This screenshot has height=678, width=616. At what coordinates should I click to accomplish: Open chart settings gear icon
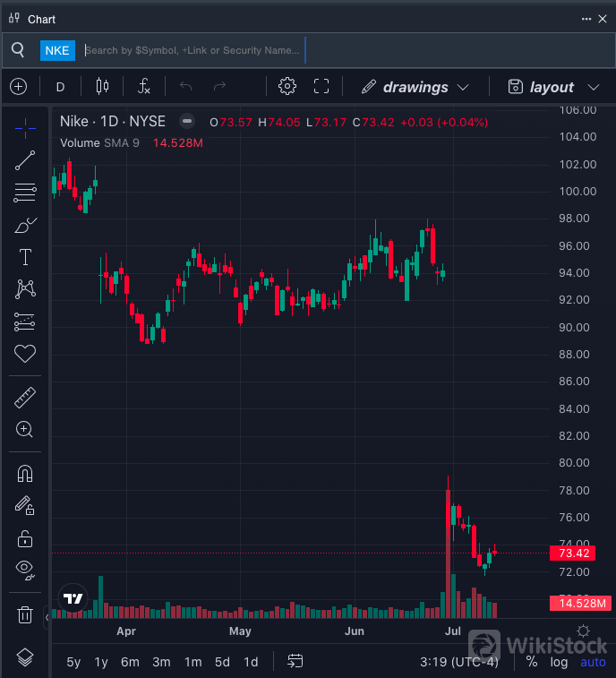[x=287, y=87]
